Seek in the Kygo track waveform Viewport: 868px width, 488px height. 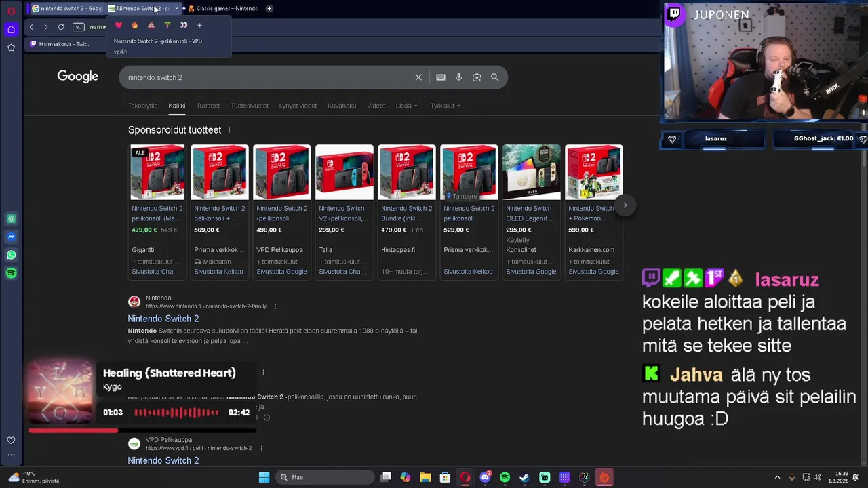tap(176, 412)
